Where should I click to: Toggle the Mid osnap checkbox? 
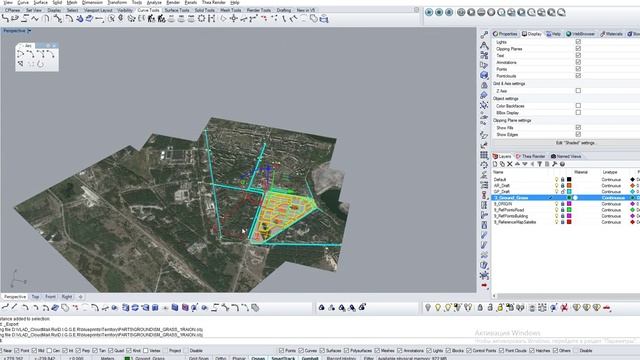(x=34, y=351)
